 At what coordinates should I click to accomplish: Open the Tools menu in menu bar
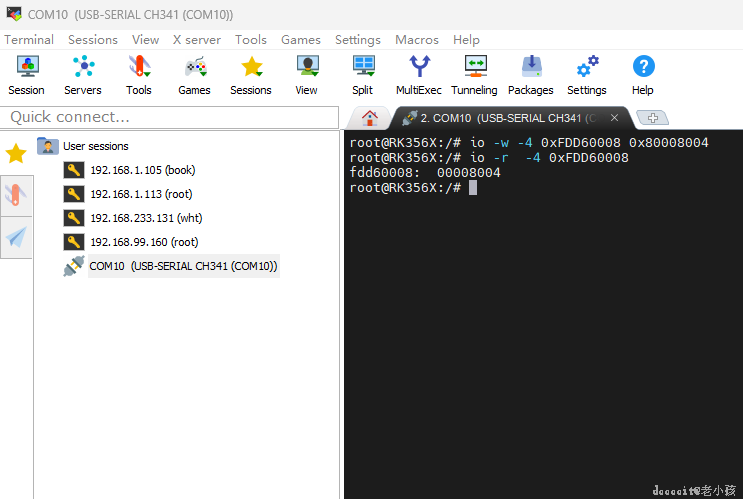pos(251,40)
